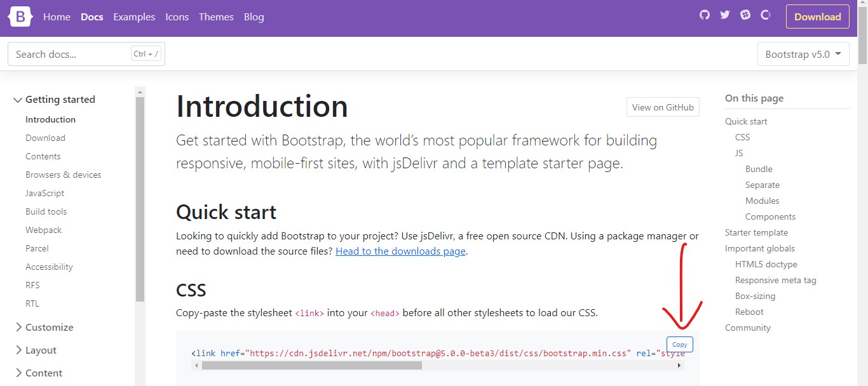Open the Examples nav item
This screenshot has height=386, width=868.
pyautogui.click(x=134, y=17)
